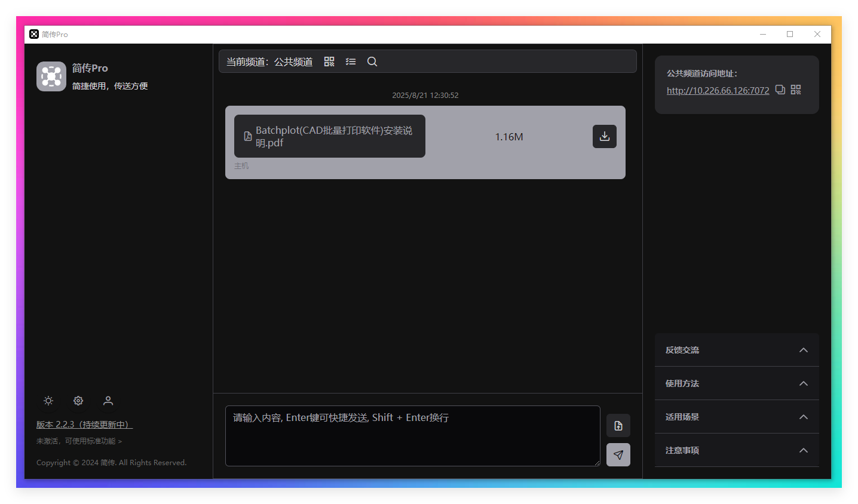Viewport: 858px width, 504px height.
Task: Show QR code next to the access address
Action: (x=796, y=89)
